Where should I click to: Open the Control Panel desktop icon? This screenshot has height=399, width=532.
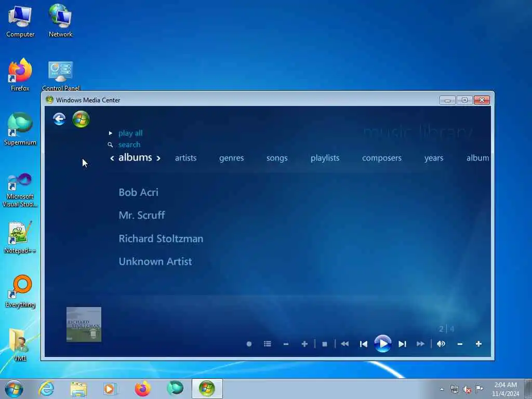(61, 76)
